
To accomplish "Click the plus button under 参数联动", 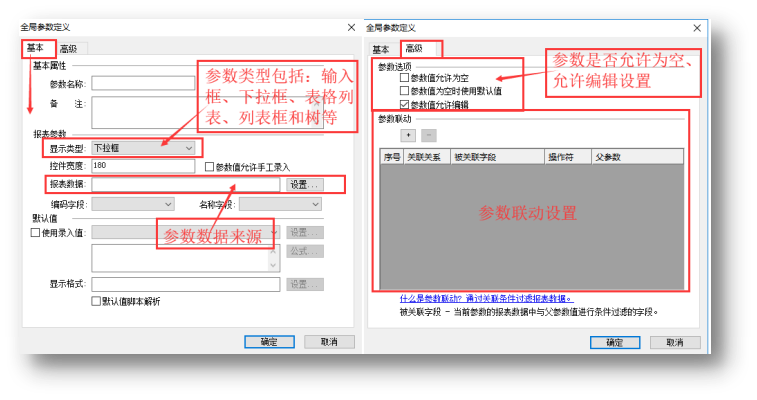I will pyautogui.click(x=407, y=134).
